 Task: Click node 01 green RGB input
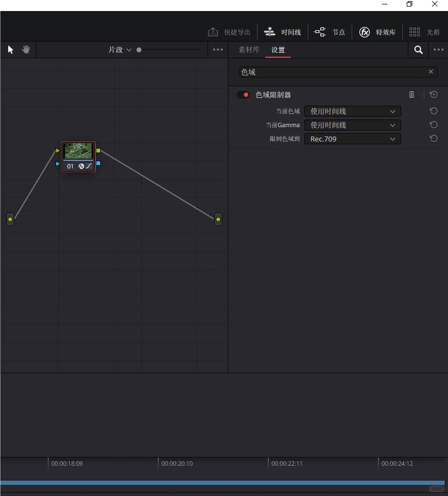pyautogui.click(x=58, y=151)
